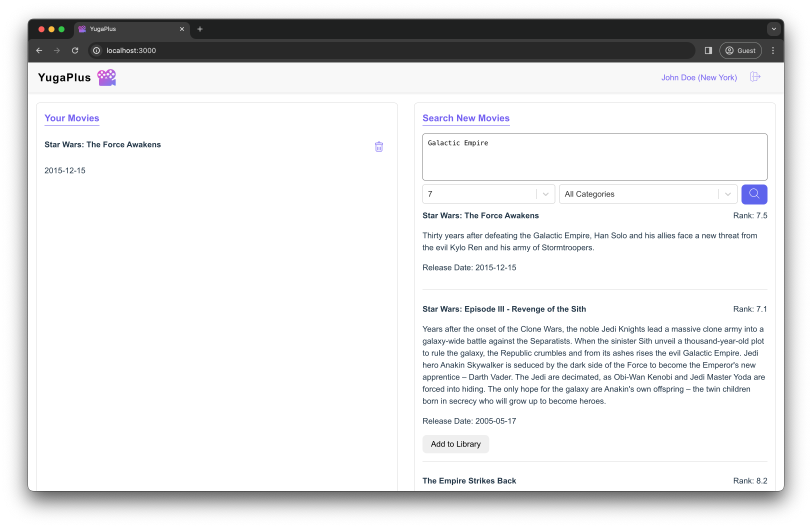Toggle the browser sidebar panel
The height and width of the screenshot is (528, 812).
[x=708, y=50]
